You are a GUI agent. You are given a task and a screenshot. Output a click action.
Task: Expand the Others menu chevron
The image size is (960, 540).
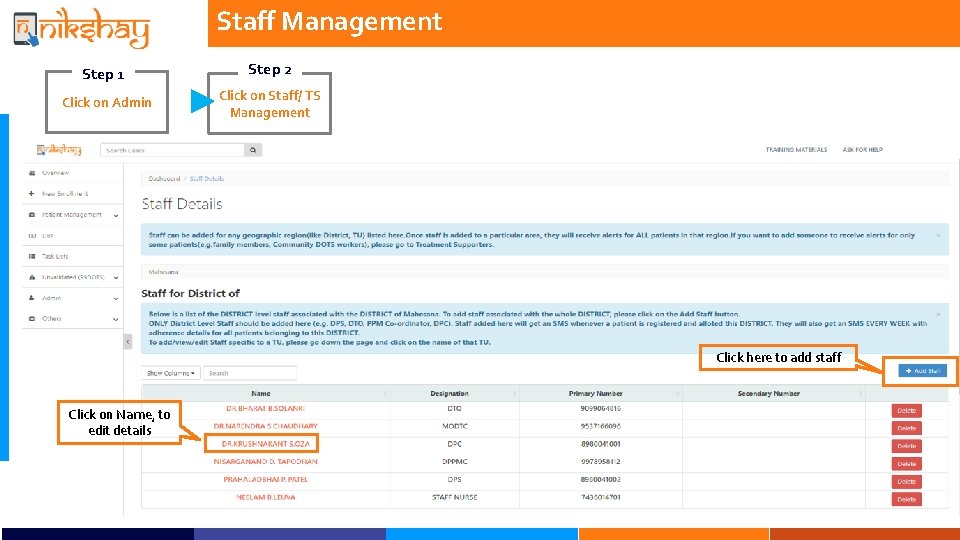(x=116, y=320)
